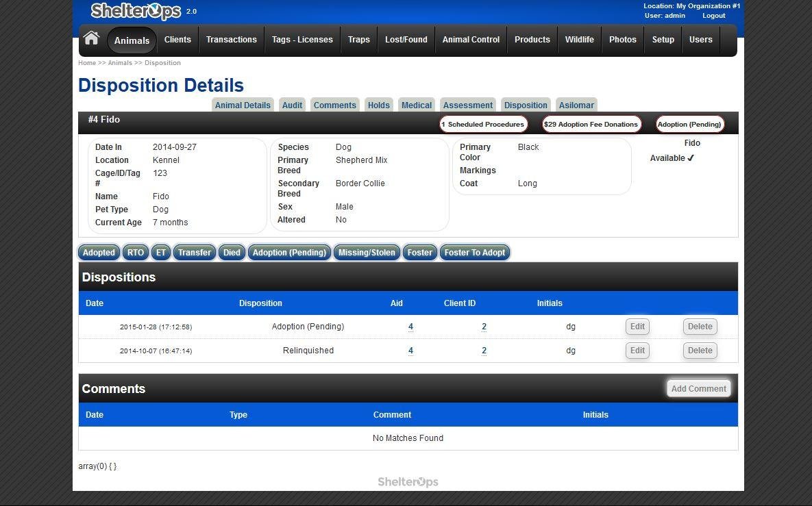Viewport: 812px width, 506px height.
Task: Edit the Relinquished disposition entry
Action: coord(637,350)
